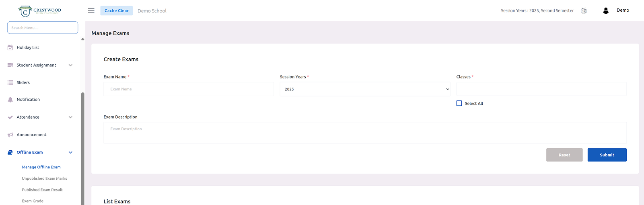Go to Published Exam Result
The width and height of the screenshot is (644, 205).
[42, 190]
